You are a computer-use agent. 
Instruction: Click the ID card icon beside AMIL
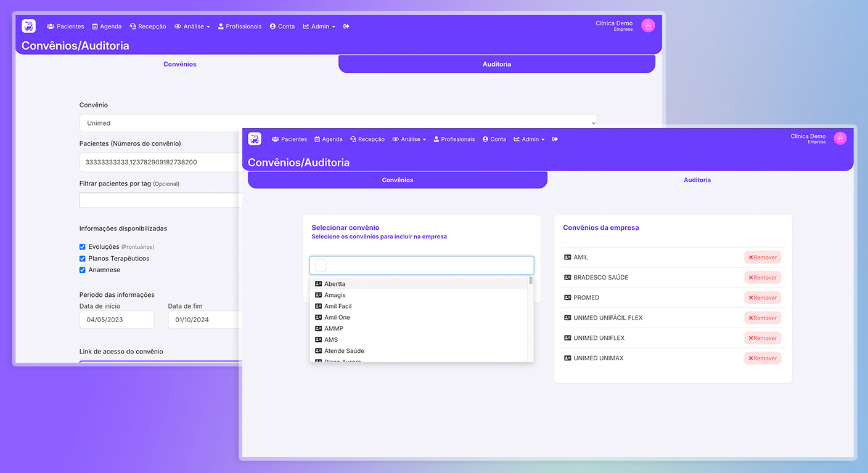tap(567, 257)
